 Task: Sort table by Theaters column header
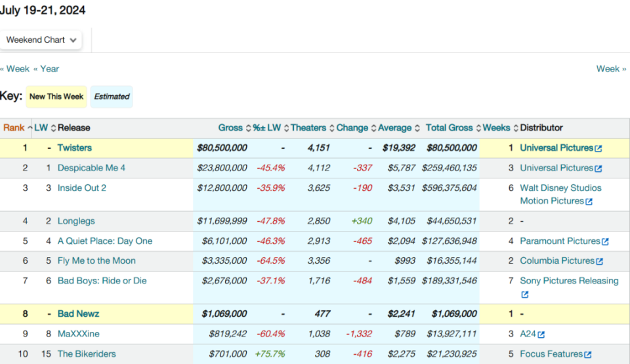[308, 128]
